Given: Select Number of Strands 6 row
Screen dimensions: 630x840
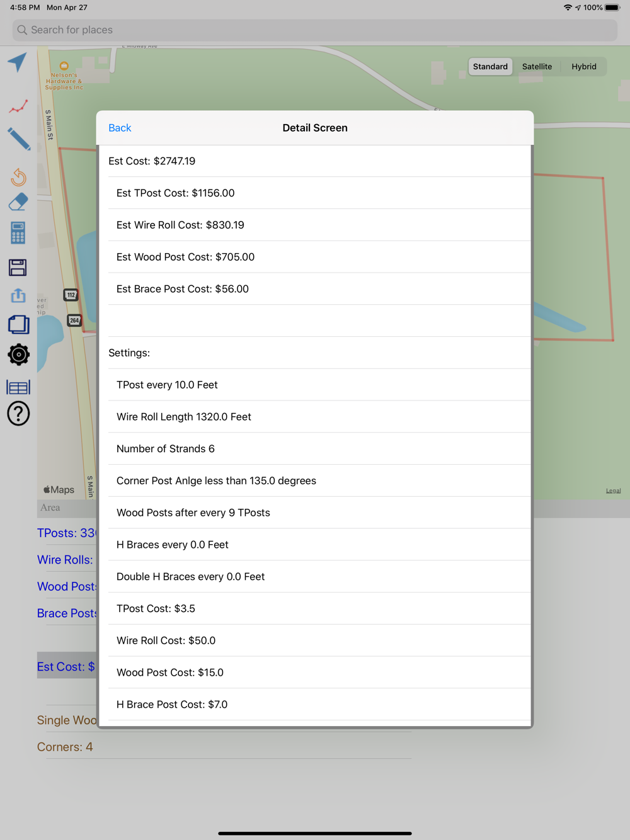Looking at the screenshot, I should tap(315, 449).
